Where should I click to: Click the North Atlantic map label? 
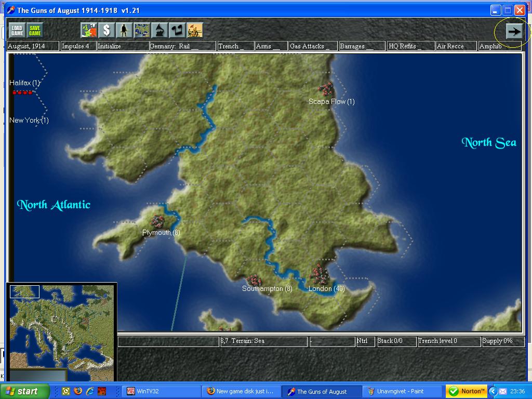coord(54,205)
